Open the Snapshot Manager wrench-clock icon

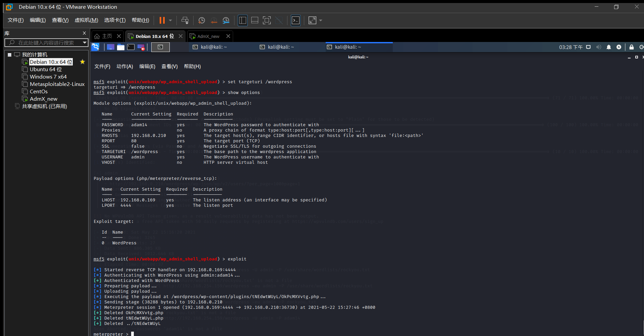click(x=226, y=20)
